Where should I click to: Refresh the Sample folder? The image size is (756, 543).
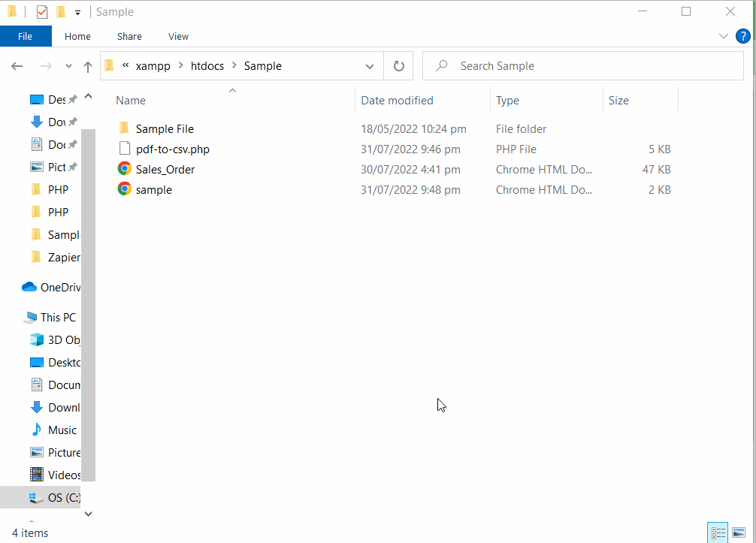click(x=399, y=66)
